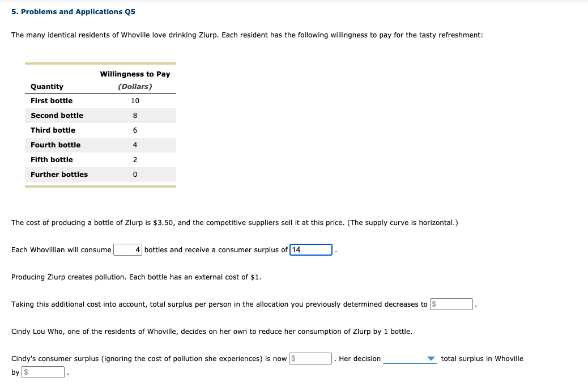The image size is (588, 390).
Task: Click the bottles consumed input showing 4
Action: pyautogui.click(x=127, y=249)
